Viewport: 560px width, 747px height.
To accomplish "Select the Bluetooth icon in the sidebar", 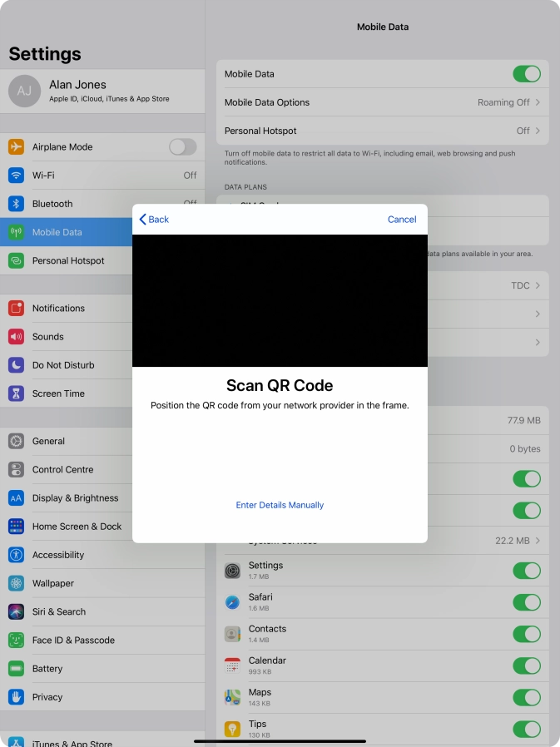I will pos(16,204).
